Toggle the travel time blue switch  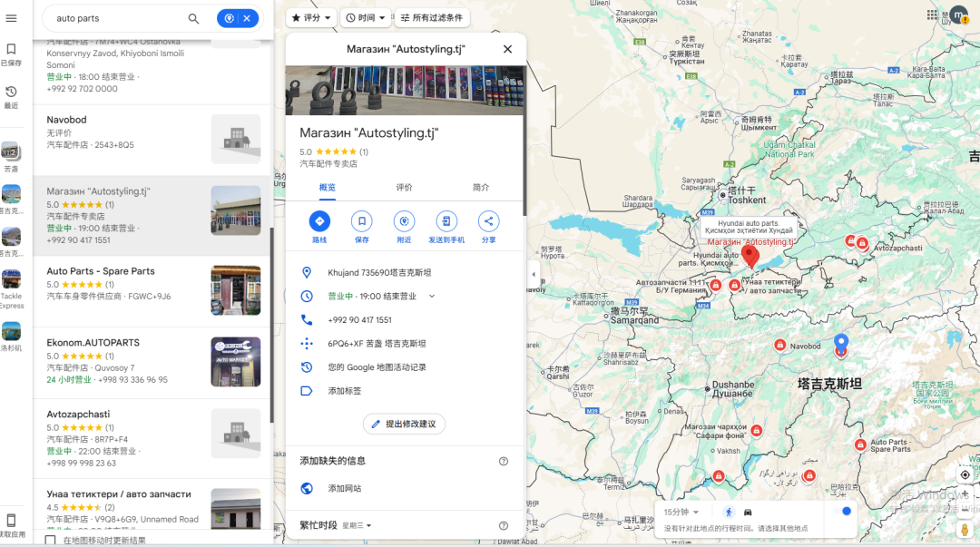coord(842,512)
